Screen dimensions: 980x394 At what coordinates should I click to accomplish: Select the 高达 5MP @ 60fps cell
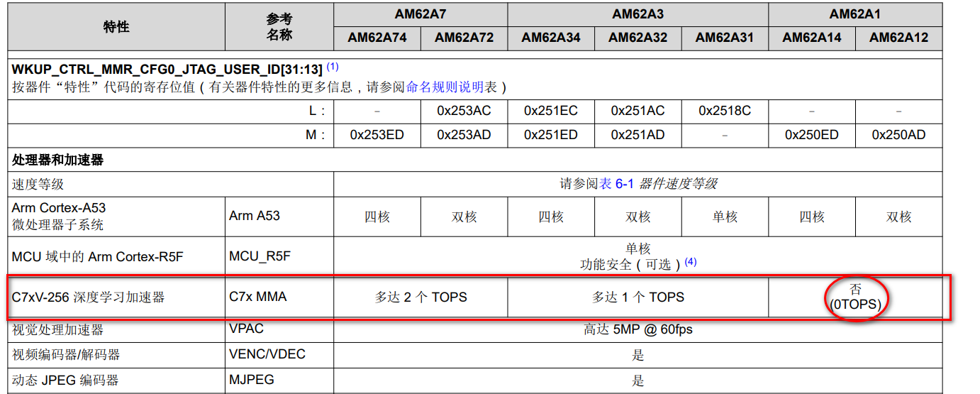click(638, 329)
